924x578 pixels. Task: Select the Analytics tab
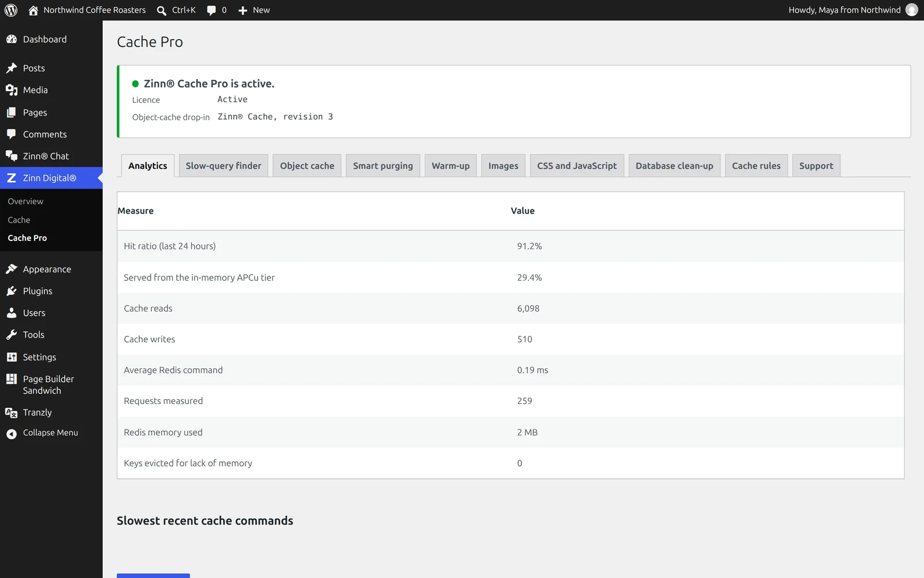coord(148,166)
